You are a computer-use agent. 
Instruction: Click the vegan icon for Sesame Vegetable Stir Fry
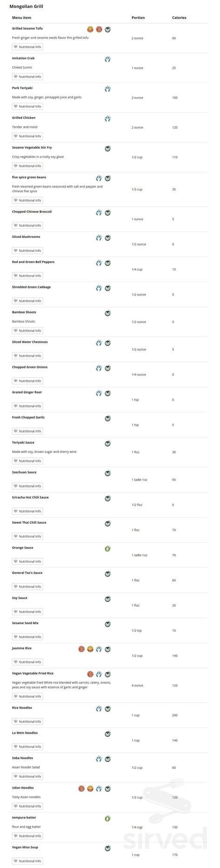(x=108, y=148)
